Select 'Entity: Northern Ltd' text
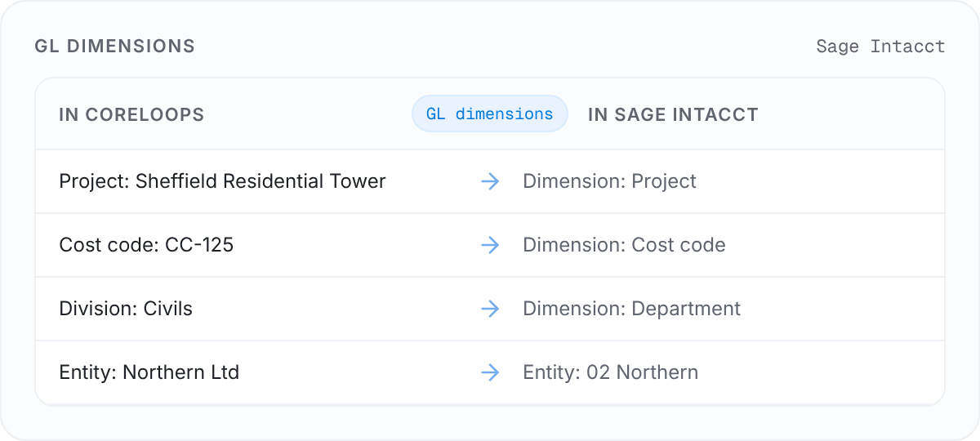Screen dimensions: 980x441 pos(149,372)
